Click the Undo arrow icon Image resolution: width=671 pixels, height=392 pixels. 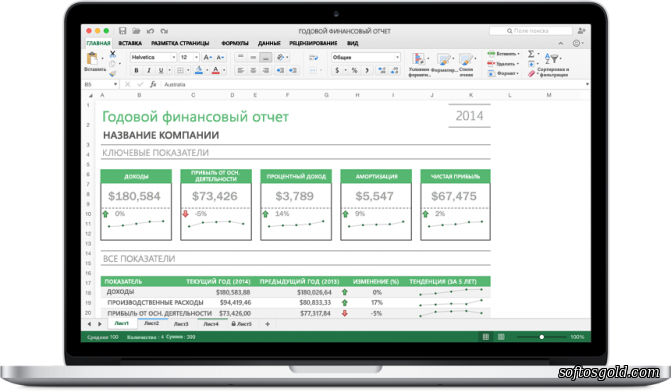(x=150, y=31)
